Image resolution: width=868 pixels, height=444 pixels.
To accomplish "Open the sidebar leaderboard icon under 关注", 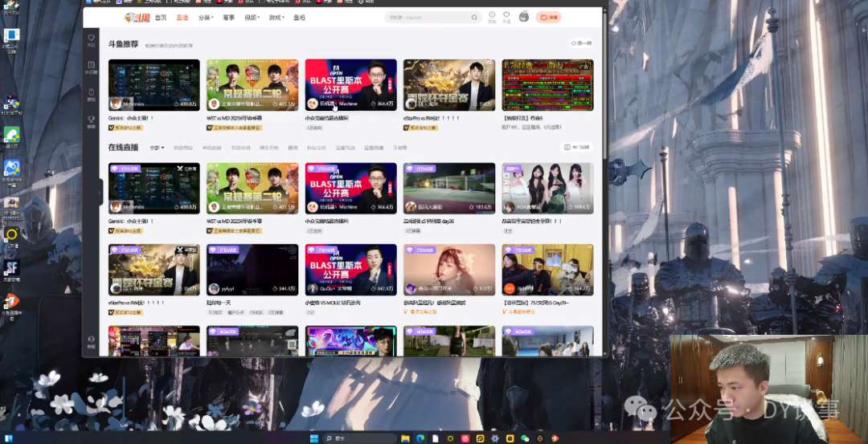I will [92, 67].
